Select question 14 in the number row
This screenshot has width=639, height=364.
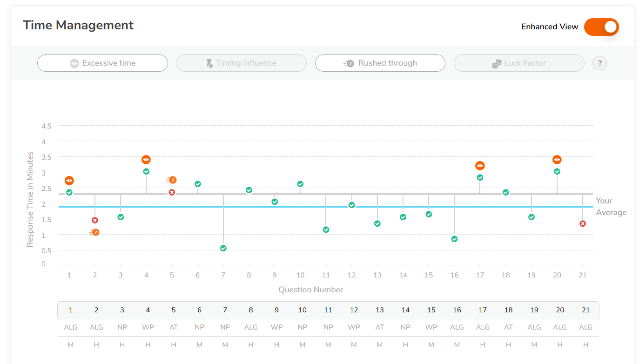(405, 310)
